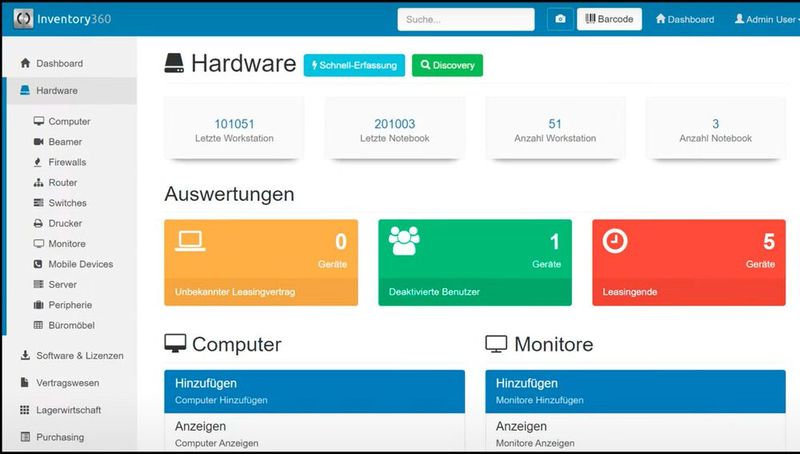The image size is (800, 454).
Task: Click the Mobile Devices phone icon
Action: 38,264
